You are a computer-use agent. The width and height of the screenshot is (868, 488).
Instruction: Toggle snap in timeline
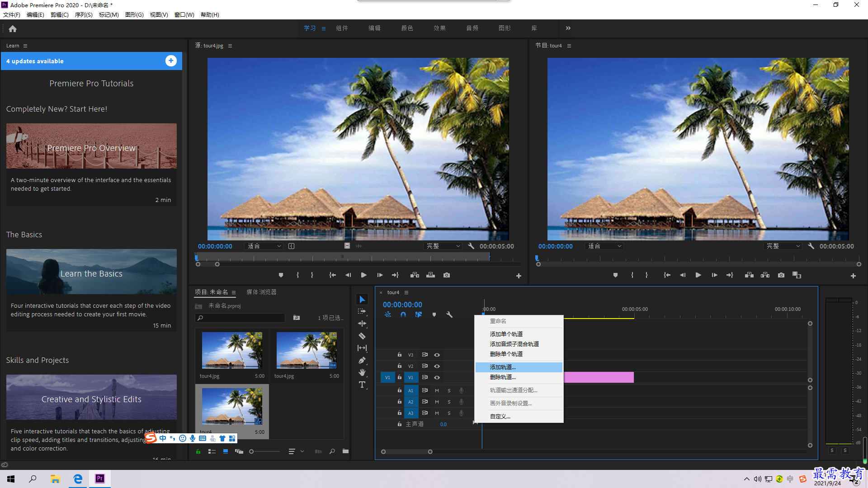click(x=403, y=314)
